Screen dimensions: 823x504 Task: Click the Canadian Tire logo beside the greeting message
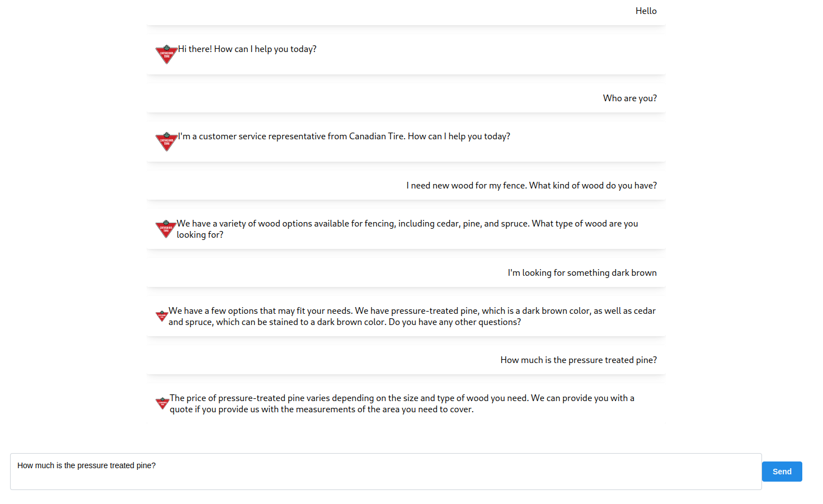point(166,54)
